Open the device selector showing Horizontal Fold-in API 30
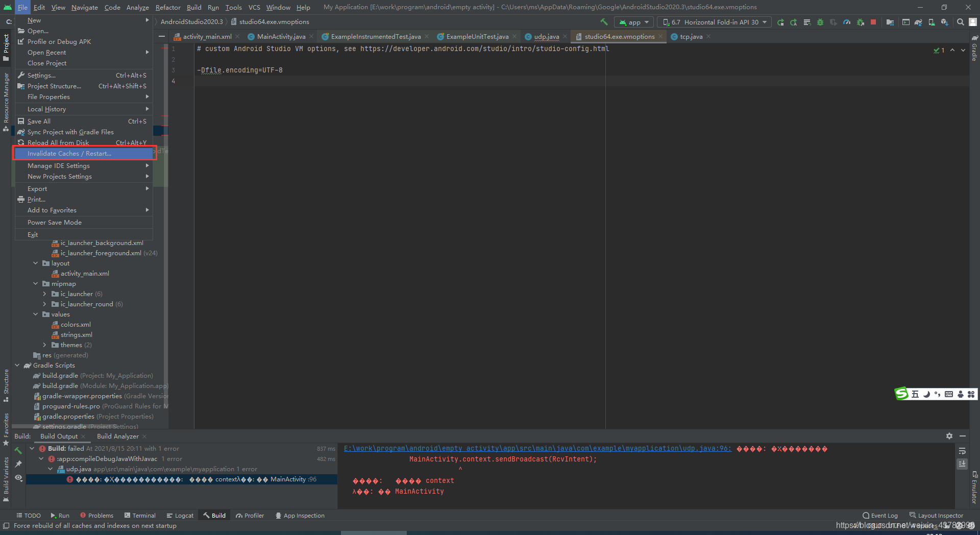The height and width of the screenshot is (535, 980). click(715, 22)
